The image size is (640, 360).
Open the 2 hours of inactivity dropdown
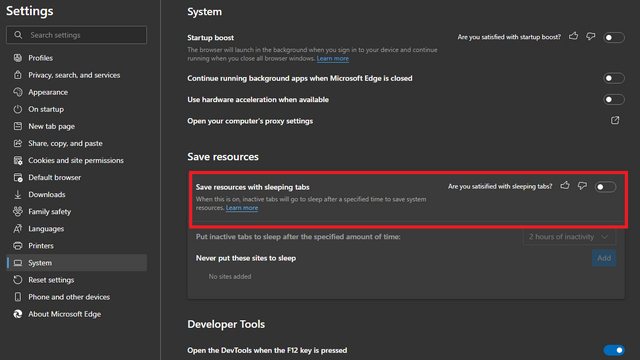click(x=569, y=237)
